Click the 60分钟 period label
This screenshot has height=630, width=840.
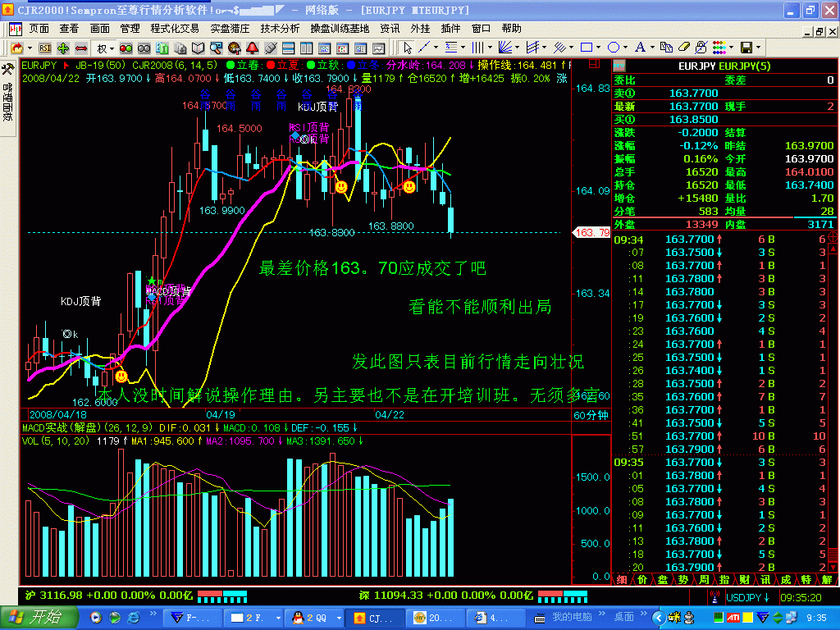click(591, 415)
